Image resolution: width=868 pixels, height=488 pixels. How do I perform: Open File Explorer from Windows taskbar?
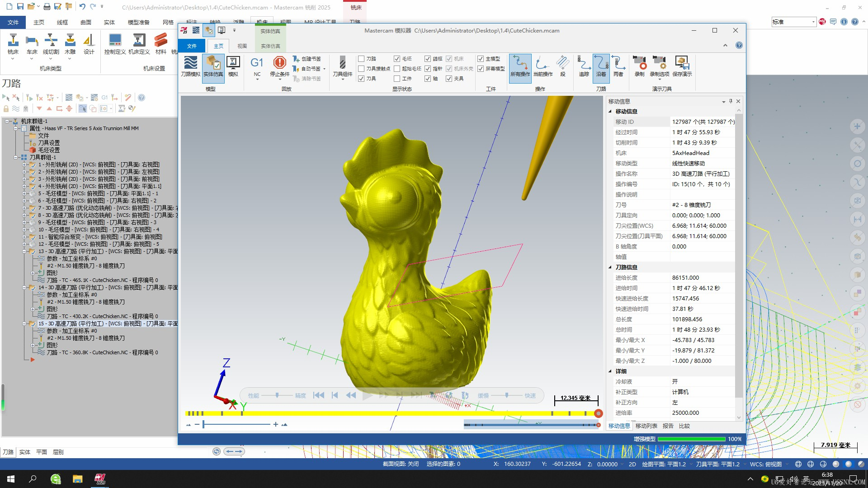(x=77, y=479)
